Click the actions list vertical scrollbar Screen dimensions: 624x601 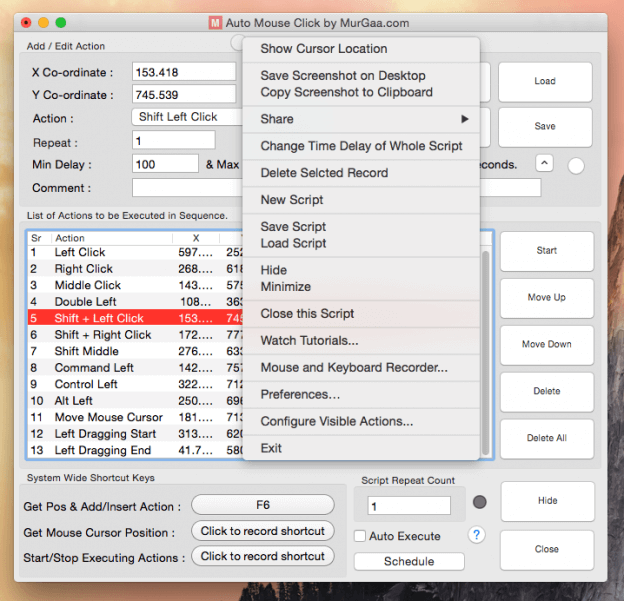486,352
